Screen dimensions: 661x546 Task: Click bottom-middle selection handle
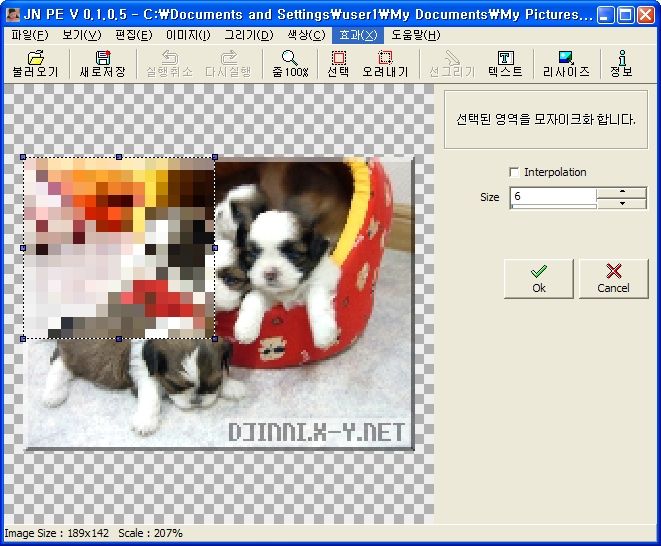119,339
